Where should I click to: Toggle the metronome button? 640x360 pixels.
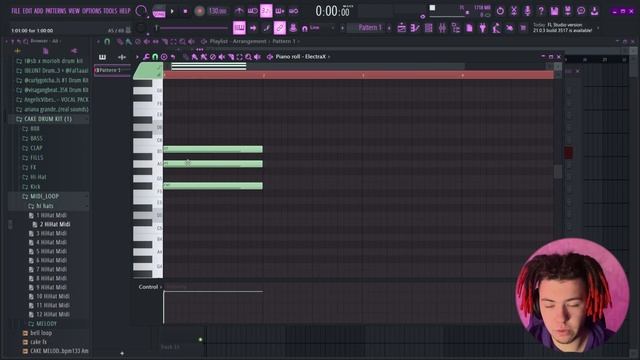pyautogui.click(x=239, y=11)
